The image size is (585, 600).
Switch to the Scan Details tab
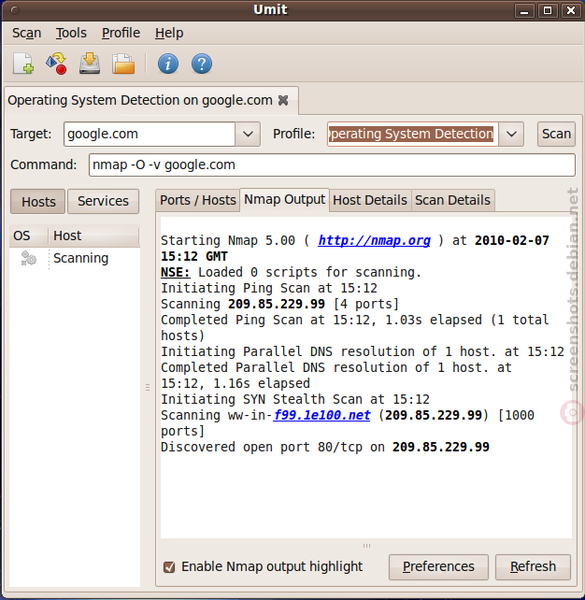coord(453,200)
